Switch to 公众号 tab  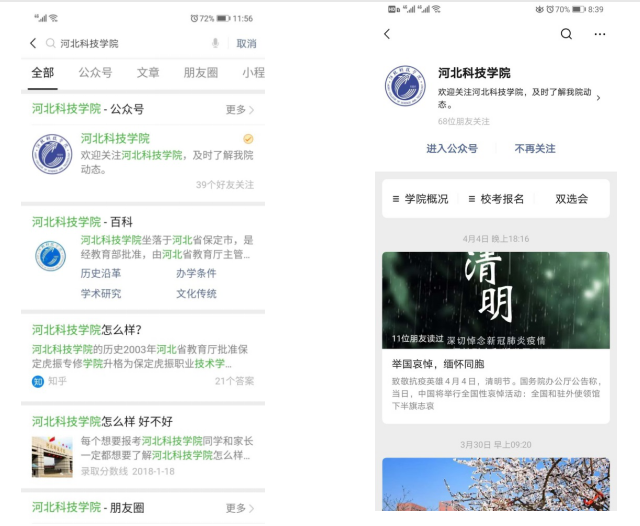(95, 73)
